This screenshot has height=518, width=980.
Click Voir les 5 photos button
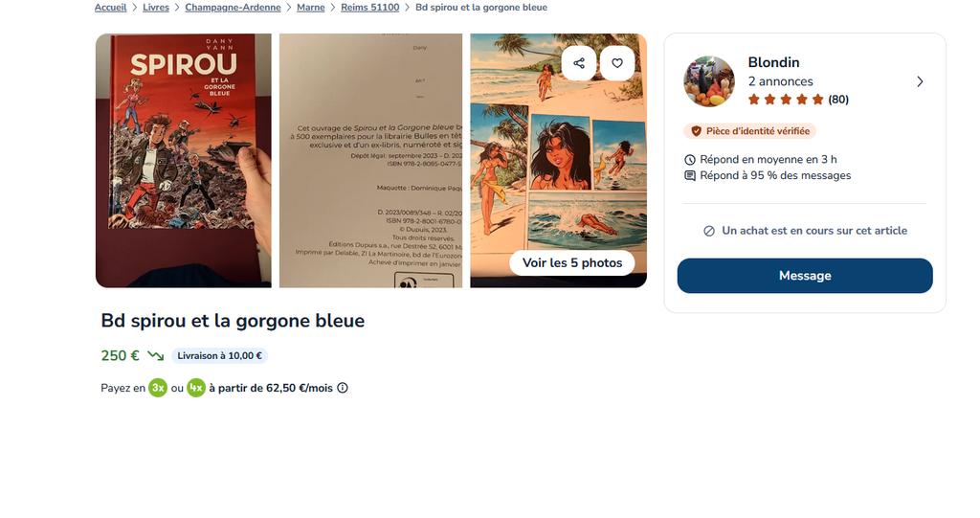click(x=572, y=262)
